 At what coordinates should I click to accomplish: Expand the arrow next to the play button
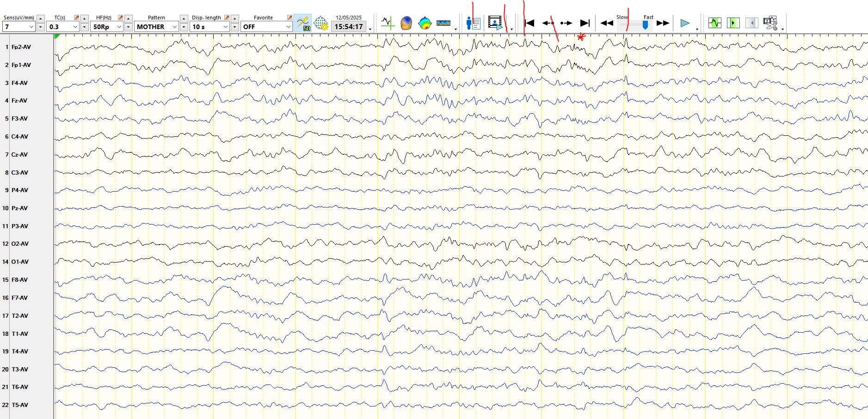tap(697, 29)
